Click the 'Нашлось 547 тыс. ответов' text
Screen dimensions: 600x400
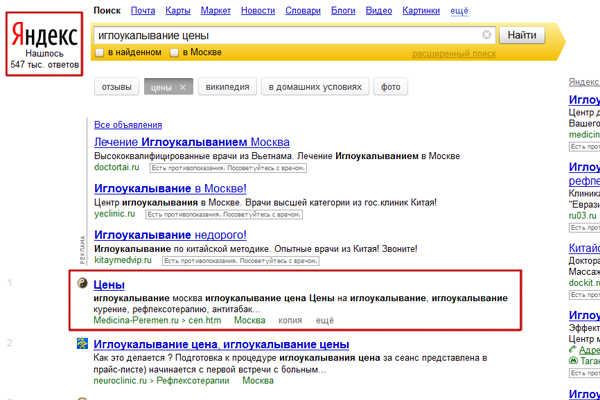coord(44,59)
